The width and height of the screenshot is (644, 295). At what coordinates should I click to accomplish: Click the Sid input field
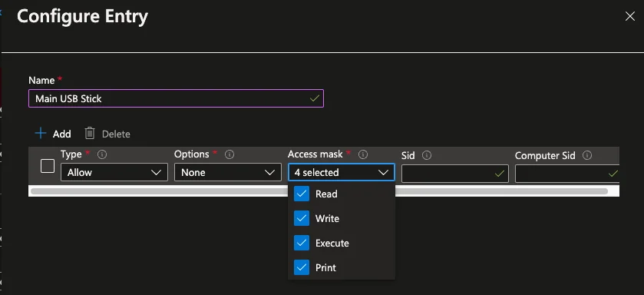point(455,174)
